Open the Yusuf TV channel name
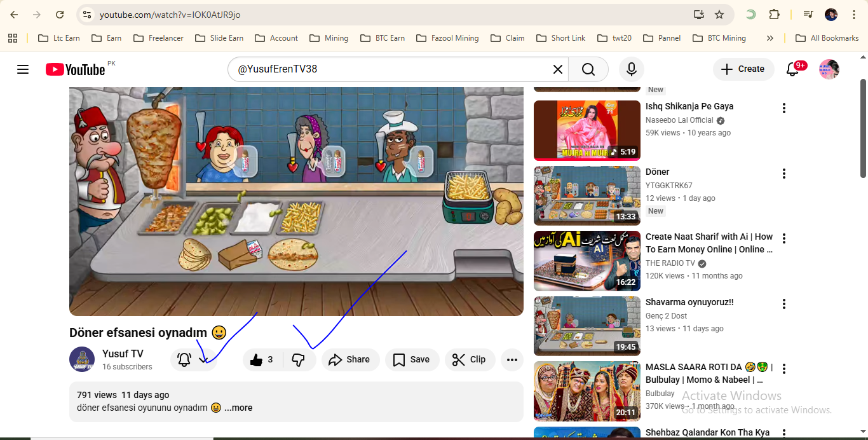This screenshot has width=868, height=440. click(x=123, y=354)
